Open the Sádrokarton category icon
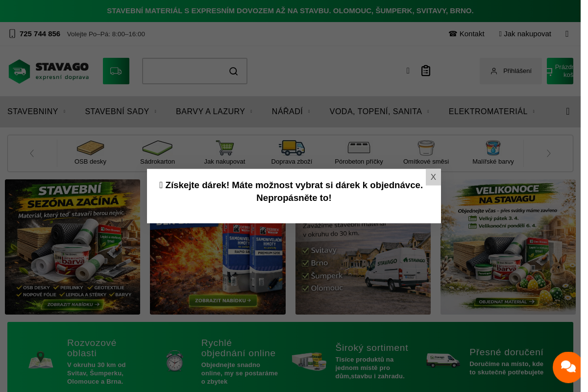The width and height of the screenshot is (588, 392). tap(157, 148)
